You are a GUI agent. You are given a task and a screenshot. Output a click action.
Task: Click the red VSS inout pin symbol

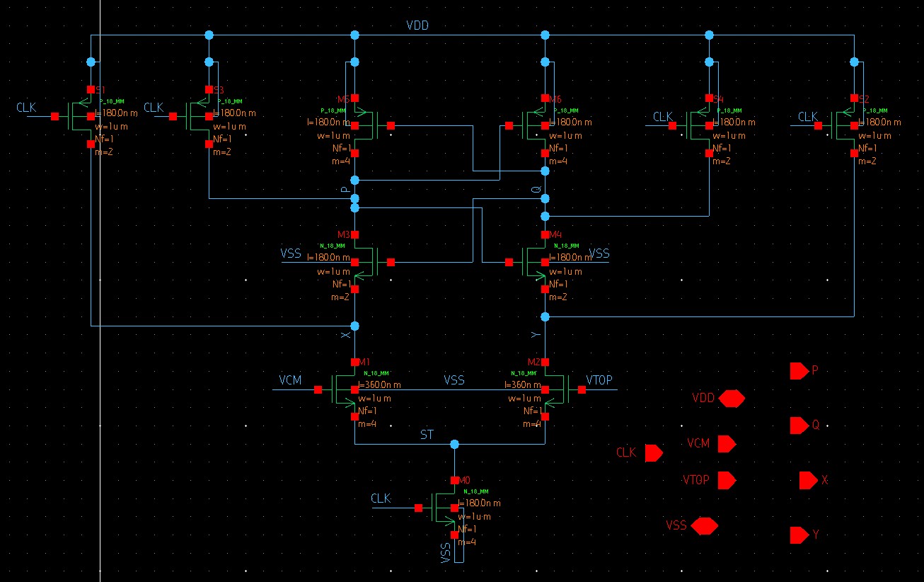click(x=705, y=526)
